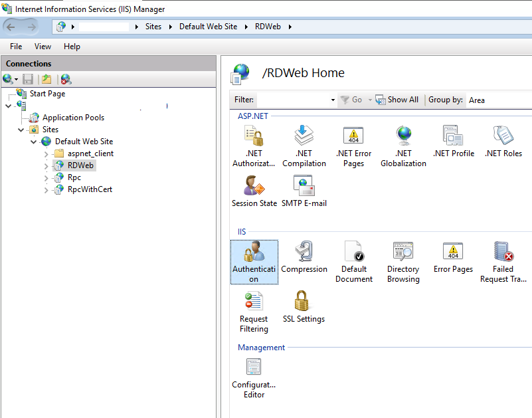The width and height of the screenshot is (532, 418).
Task: Expand the Rpc application node
Action: coord(46,178)
